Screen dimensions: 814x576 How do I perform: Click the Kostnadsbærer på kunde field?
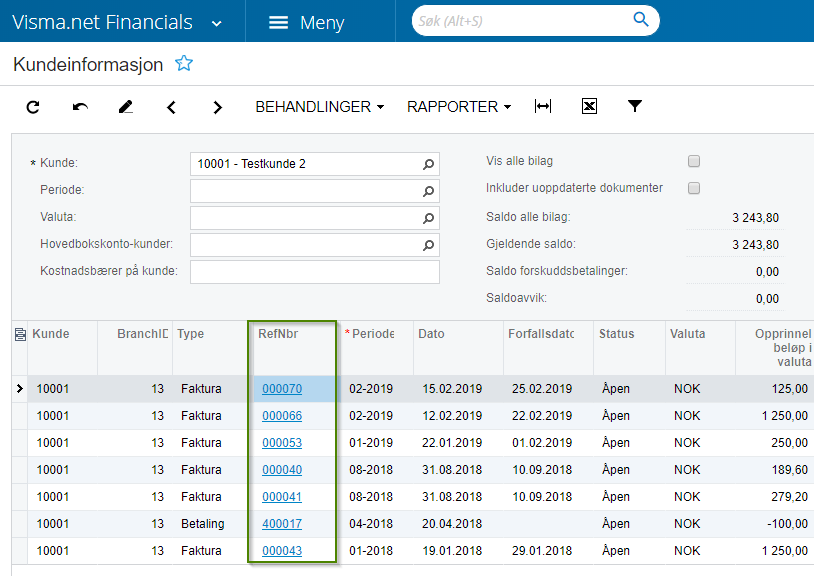pyautogui.click(x=315, y=272)
